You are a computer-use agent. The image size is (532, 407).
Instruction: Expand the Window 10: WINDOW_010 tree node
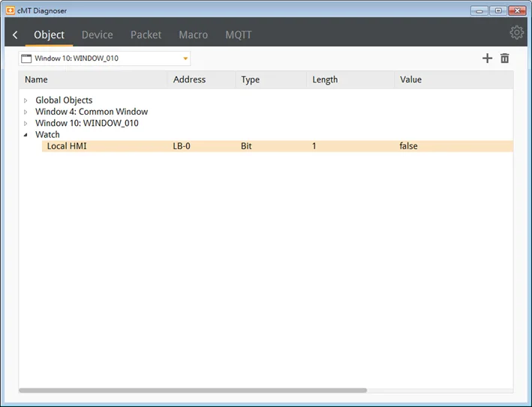click(26, 124)
